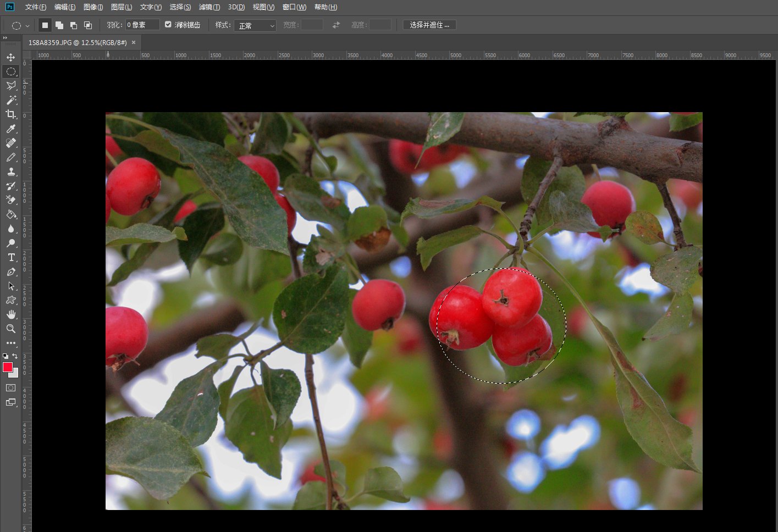Expand the collapsed toolbar double-arrow

point(5,38)
